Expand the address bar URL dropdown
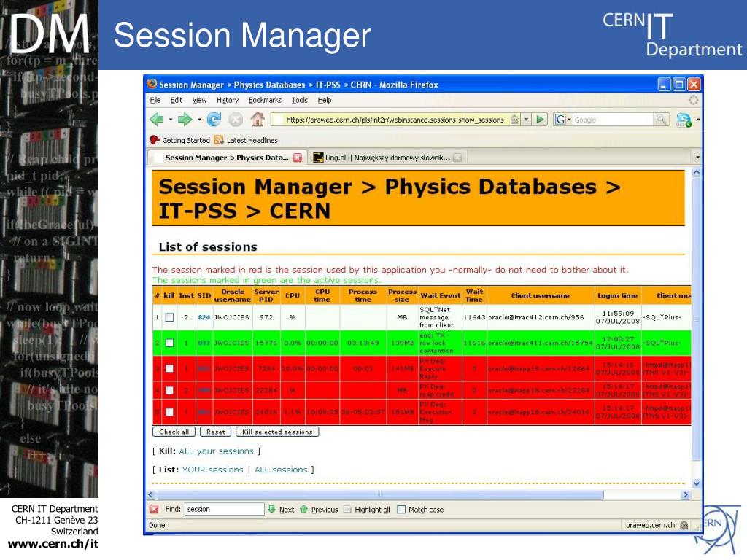This screenshot has width=747, height=560. point(526,119)
